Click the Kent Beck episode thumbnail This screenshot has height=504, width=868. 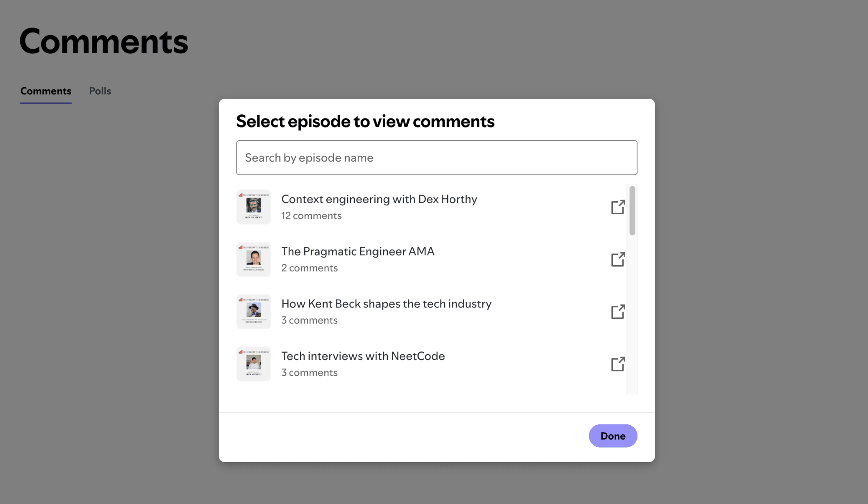tap(253, 311)
